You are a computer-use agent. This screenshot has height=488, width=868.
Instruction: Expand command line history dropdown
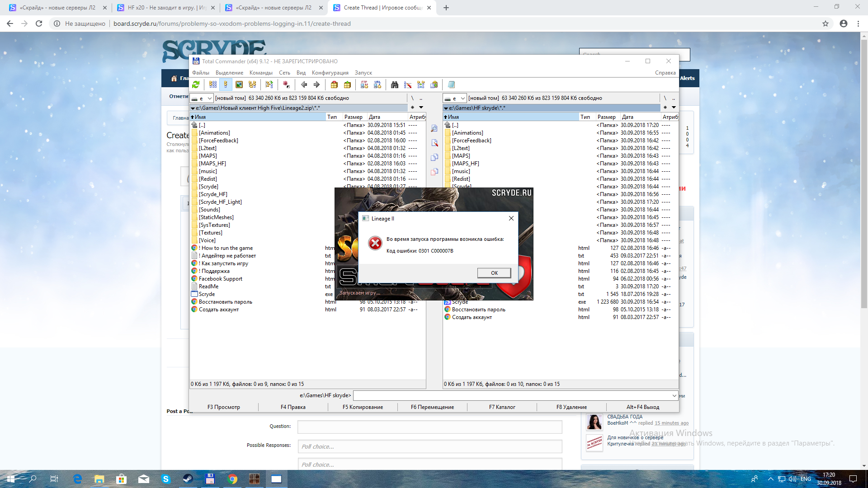pos(674,395)
